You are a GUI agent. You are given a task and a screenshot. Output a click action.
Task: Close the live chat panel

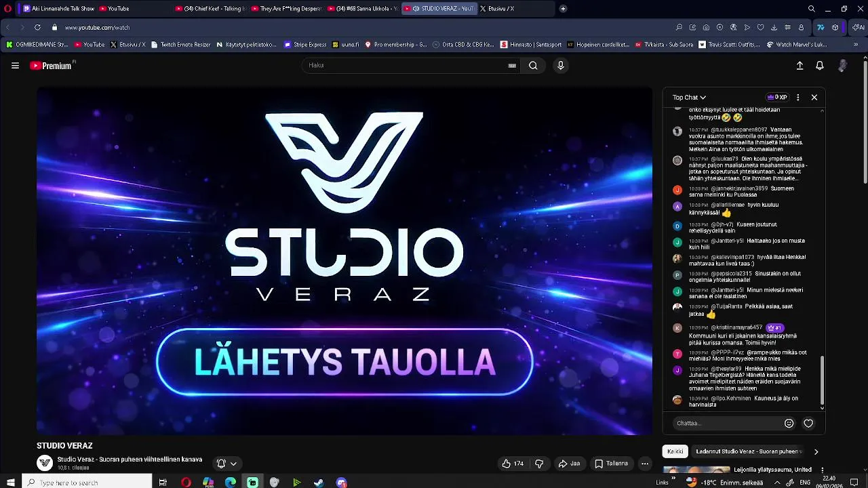[814, 98]
